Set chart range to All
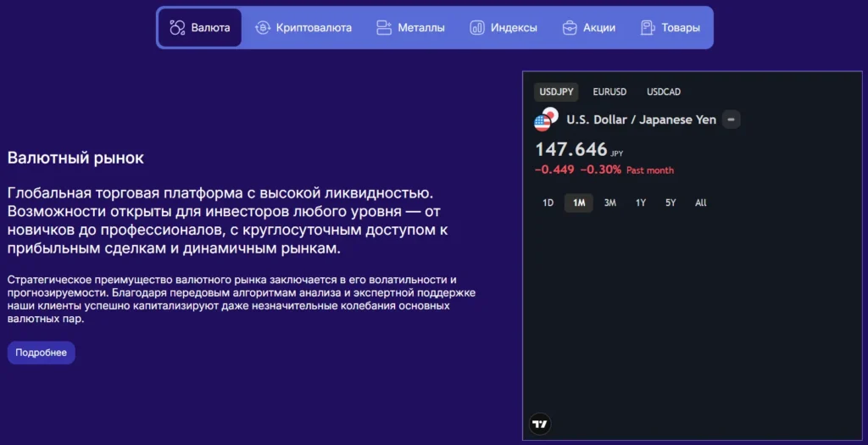This screenshot has height=445, width=868. (701, 203)
